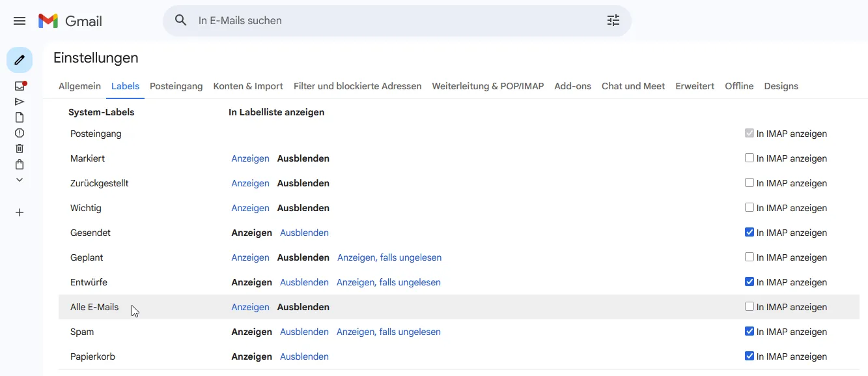Click the pencil compose icon
Image resolution: width=868 pixels, height=376 pixels.
click(20, 60)
